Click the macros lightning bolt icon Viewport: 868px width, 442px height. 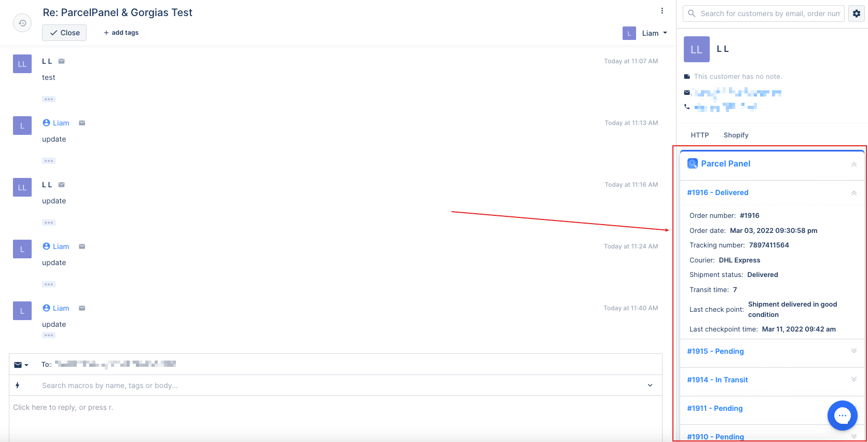[18, 385]
